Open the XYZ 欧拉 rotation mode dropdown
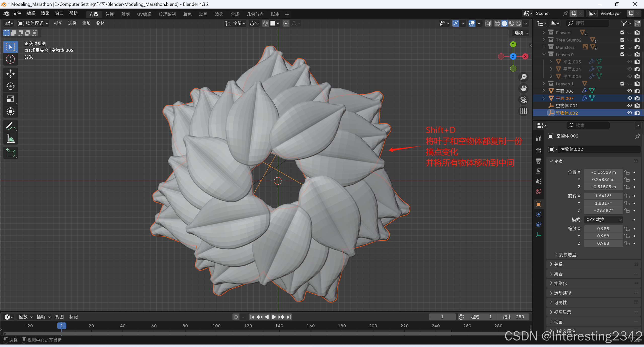Image resolution: width=644 pixels, height=347 pixels. tap(603, 220)
